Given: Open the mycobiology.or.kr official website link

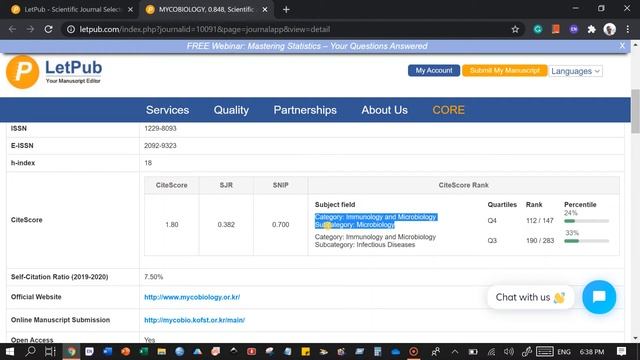Looking at the screenshot, I should pyautogui.click(x=192, y=297).
